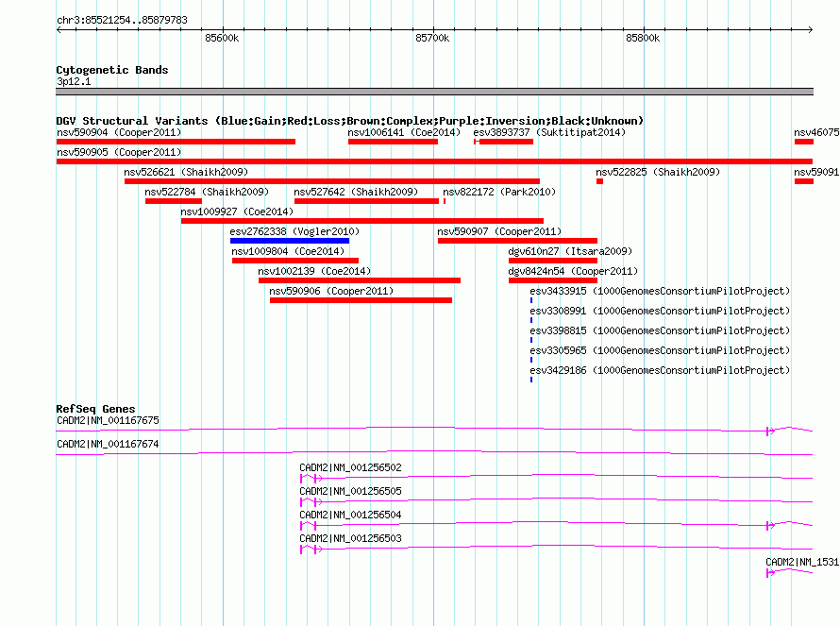This screenshot has width=840, height=626.
Task: Open the dgv8424n54 (Cooper2011) variant label
Action: [573, 271]
